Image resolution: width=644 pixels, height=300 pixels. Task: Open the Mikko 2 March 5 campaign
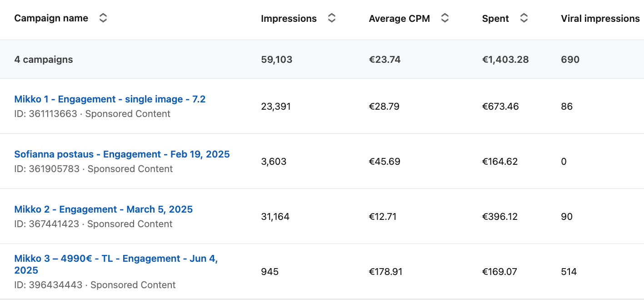point(103,209)
